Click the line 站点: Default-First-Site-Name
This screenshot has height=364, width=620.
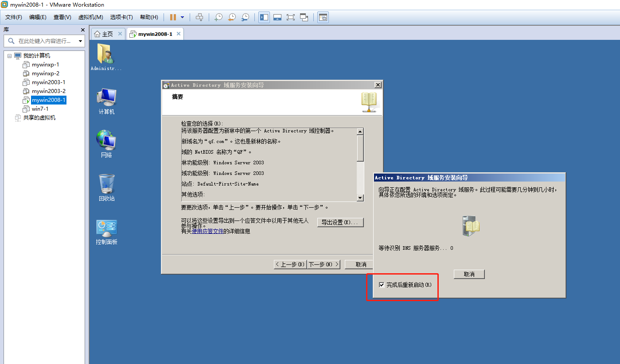(220, 184)
